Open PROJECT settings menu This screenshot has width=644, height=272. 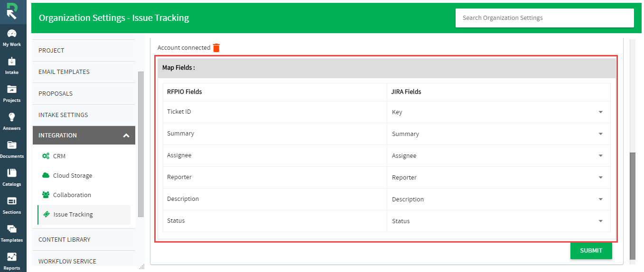click(x=84, y=50)
